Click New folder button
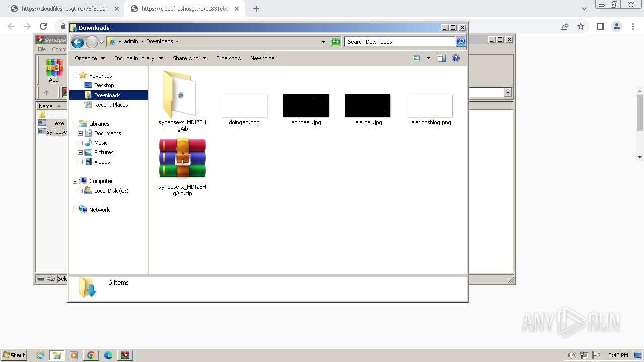644x362 pixels. coord(263,58)
